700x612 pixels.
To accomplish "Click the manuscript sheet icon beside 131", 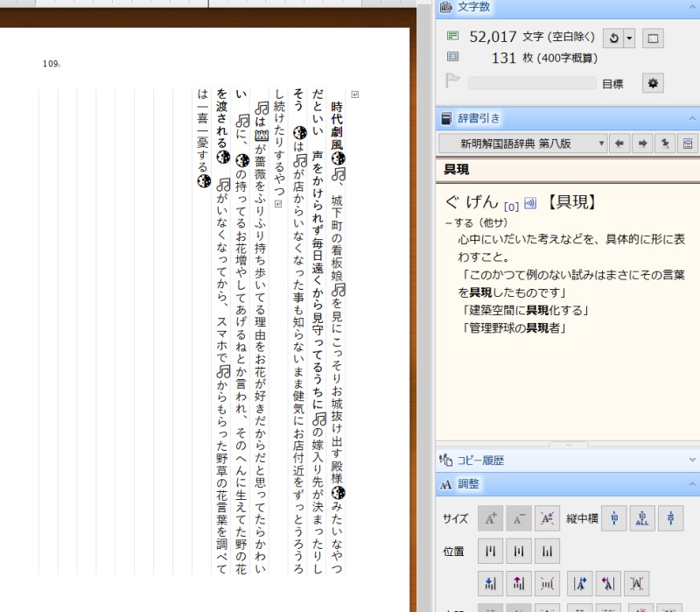I will (452, 57).
